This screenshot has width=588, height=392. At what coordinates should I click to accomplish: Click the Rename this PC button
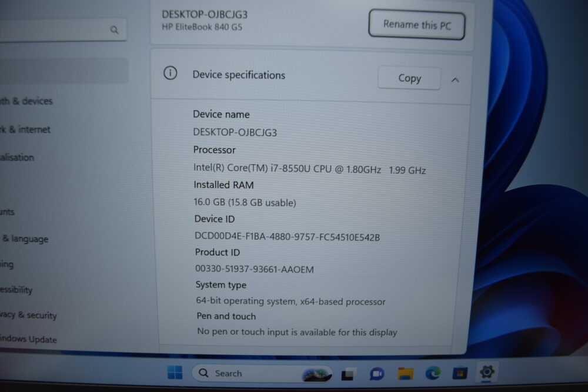[x=417, y=25]
